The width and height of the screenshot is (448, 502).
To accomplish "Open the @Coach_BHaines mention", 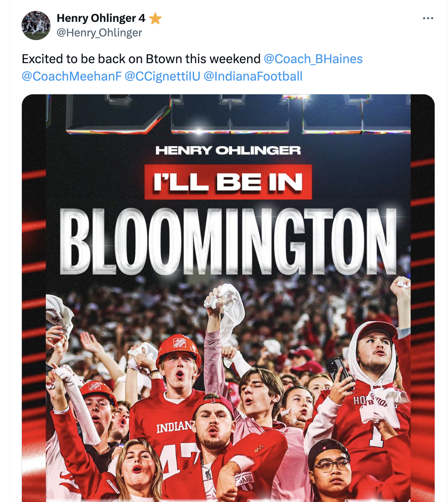I will click(313, 59).
